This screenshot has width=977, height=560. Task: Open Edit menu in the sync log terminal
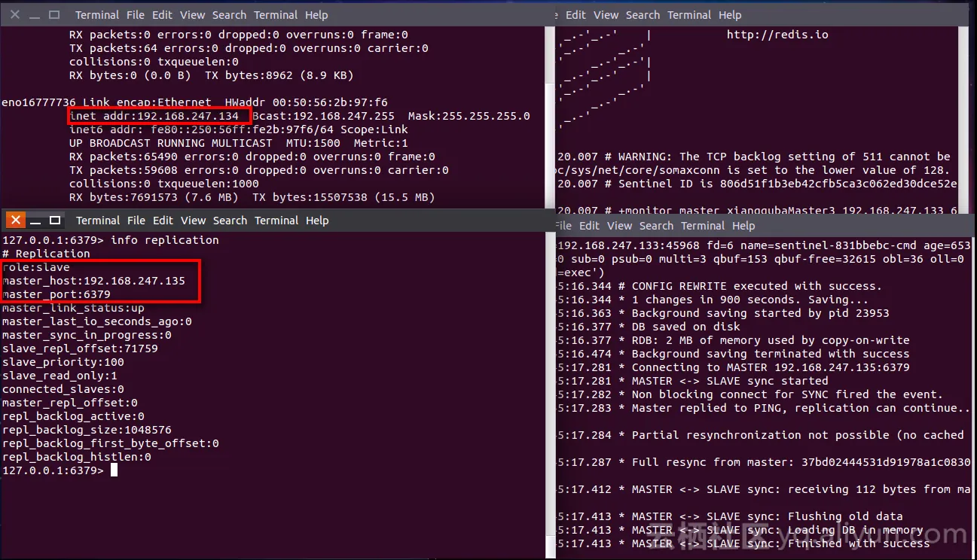click(x=590, y=226)
